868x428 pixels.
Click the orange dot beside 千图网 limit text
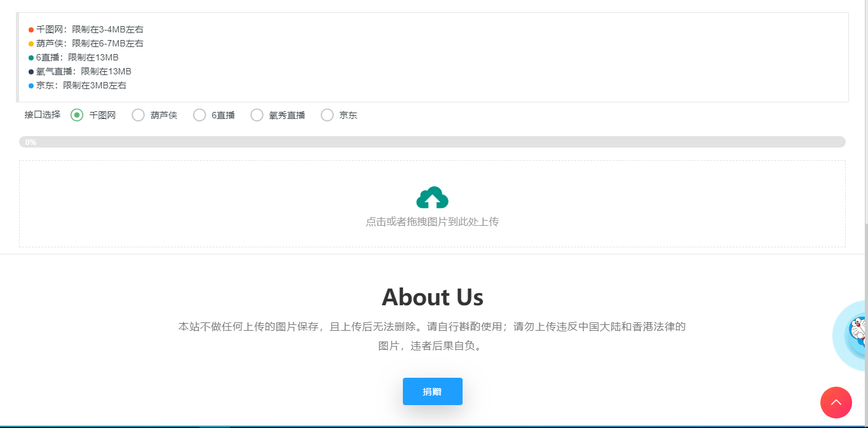[30, 29]
